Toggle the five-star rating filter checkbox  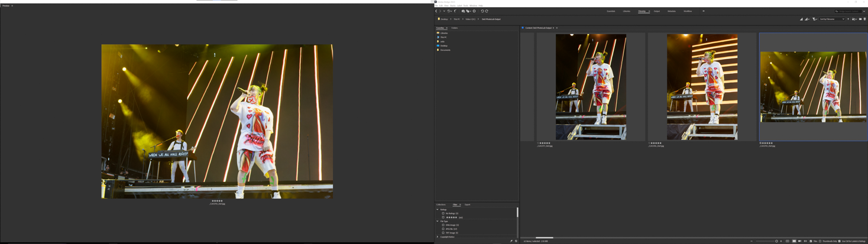(443, 217)
